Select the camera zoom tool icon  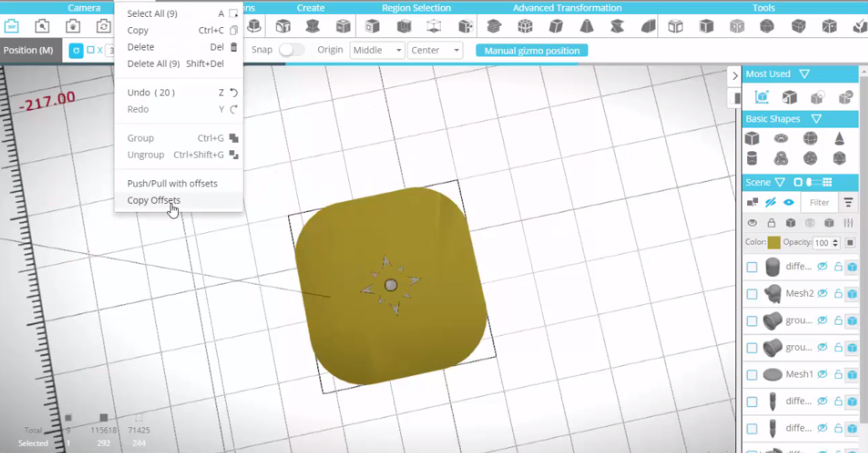pyautogui.click(x=42, y=26)
